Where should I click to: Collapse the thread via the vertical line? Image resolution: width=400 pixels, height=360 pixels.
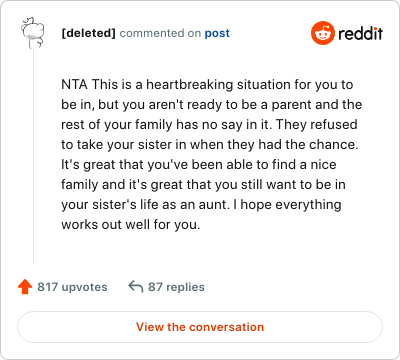pos(33,156)
